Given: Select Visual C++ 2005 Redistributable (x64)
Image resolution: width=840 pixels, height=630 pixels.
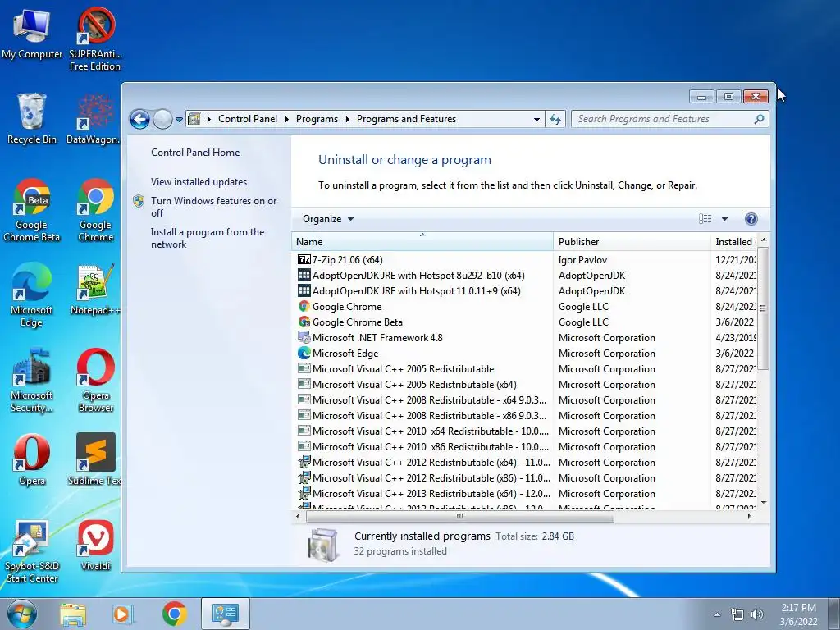Looking at the screenshot, I should [524, 384].
